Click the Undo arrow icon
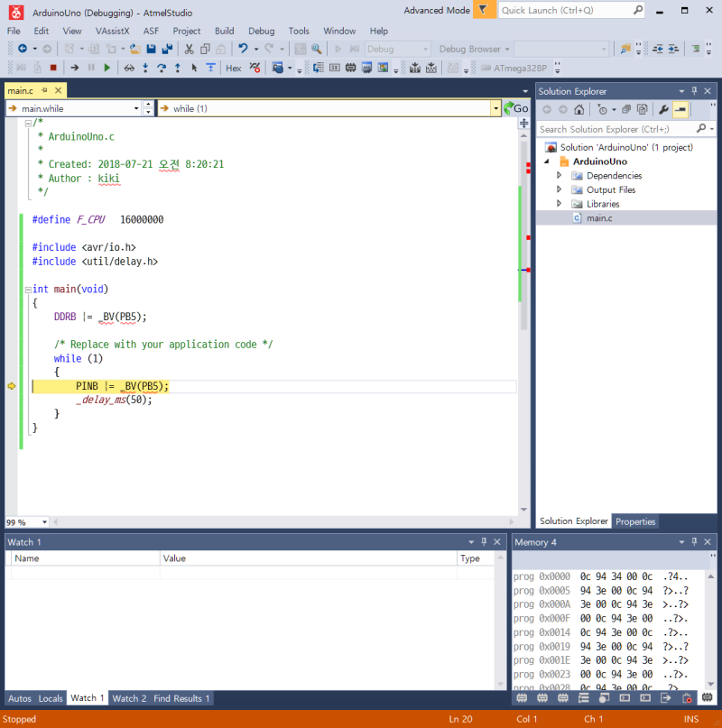Image resolution: width=722 pixels, height=728 pixels. click(243, 49)
